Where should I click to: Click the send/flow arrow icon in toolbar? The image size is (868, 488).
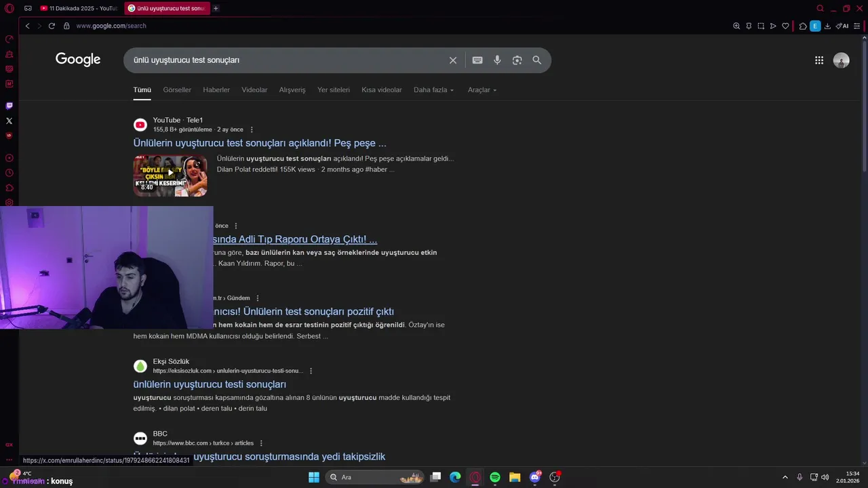(x=773, y=26)
